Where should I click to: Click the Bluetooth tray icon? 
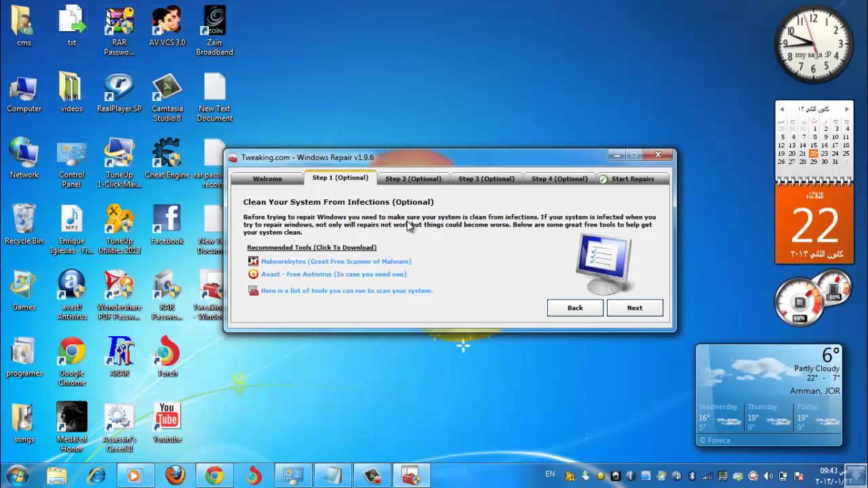(692, 476)
